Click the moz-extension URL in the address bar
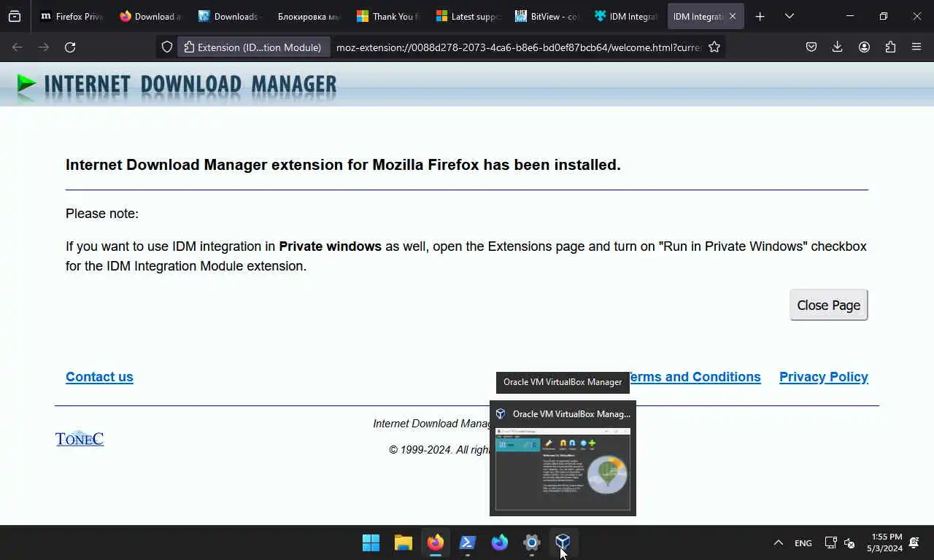 click(518, 47)
